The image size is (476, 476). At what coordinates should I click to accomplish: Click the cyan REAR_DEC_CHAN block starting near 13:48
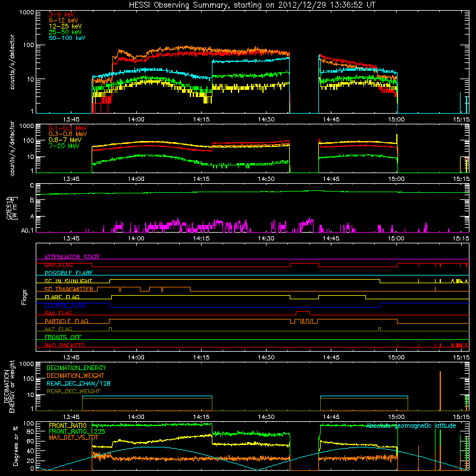[147, 396]
